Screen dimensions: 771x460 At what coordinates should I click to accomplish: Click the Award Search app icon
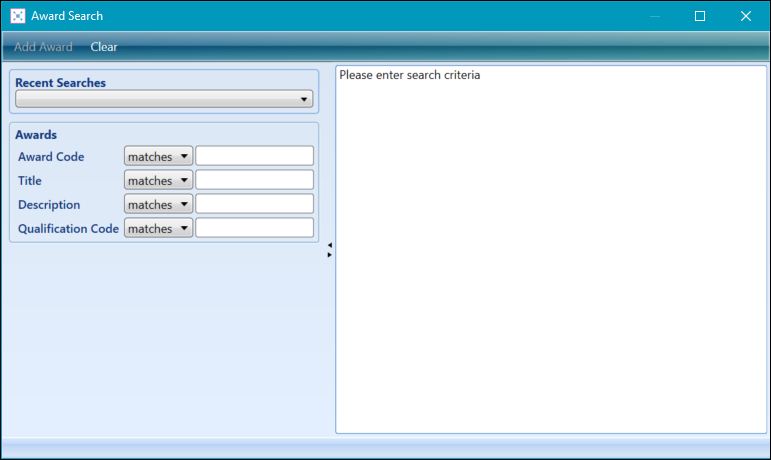coord(18,16)
